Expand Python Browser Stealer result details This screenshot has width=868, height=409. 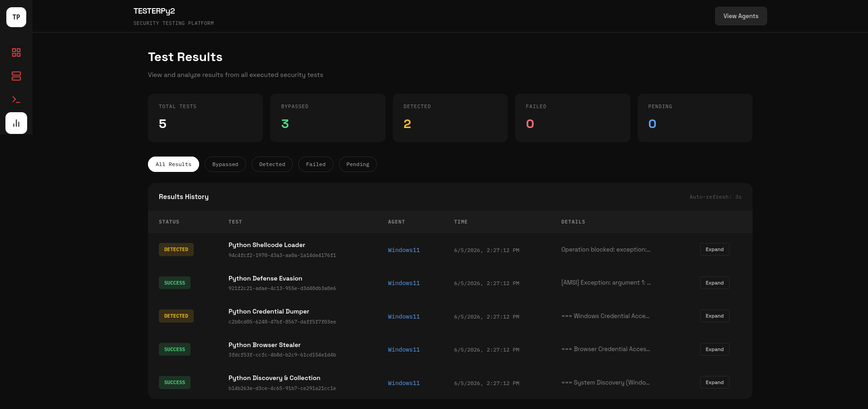click(x=715, y=349)
